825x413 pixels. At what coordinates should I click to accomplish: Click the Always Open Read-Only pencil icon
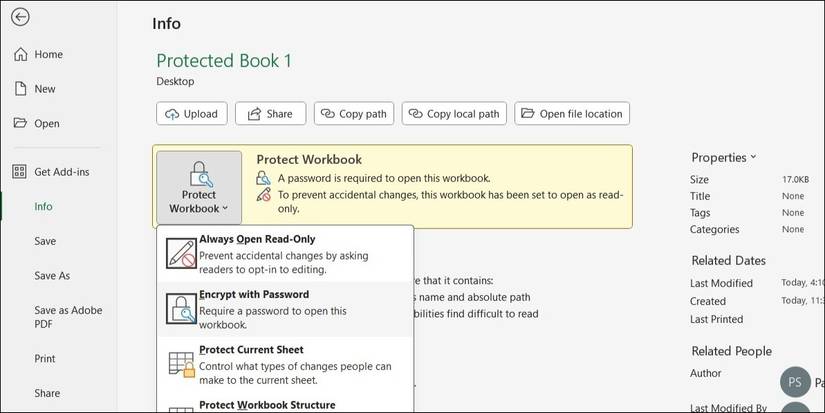182,253
